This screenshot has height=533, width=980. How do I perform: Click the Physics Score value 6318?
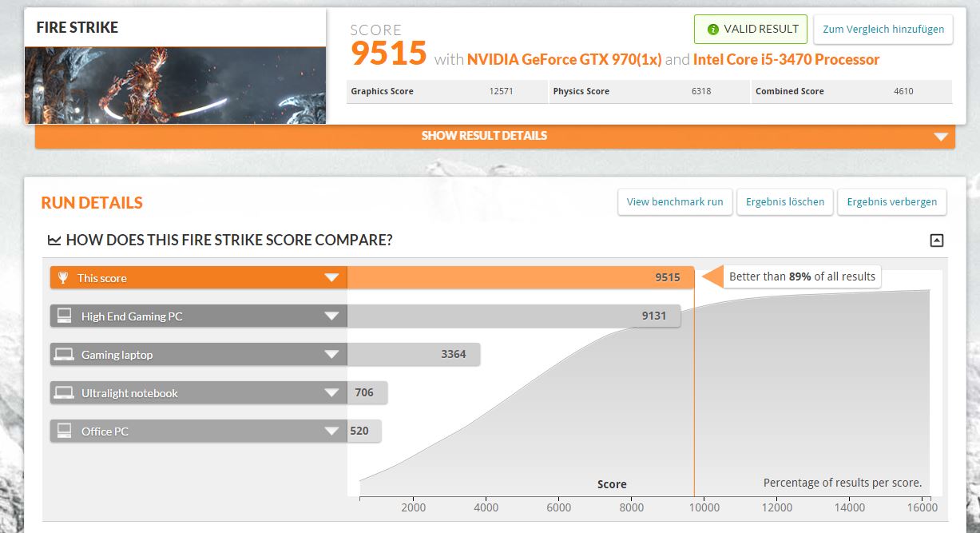(700, 92)
